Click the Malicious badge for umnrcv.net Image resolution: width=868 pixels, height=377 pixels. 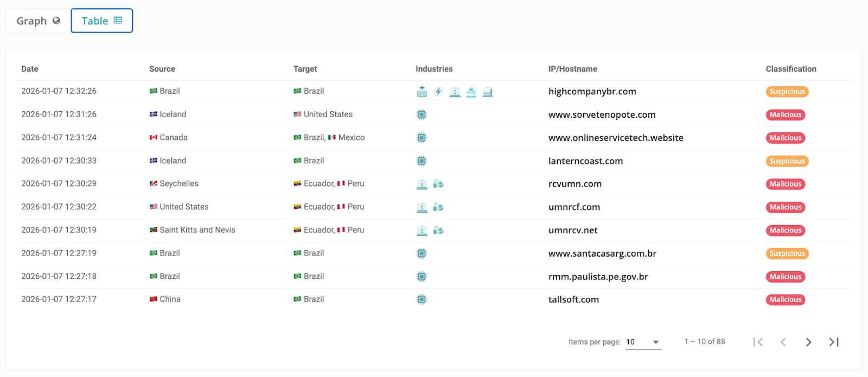[x=785, y=231]
